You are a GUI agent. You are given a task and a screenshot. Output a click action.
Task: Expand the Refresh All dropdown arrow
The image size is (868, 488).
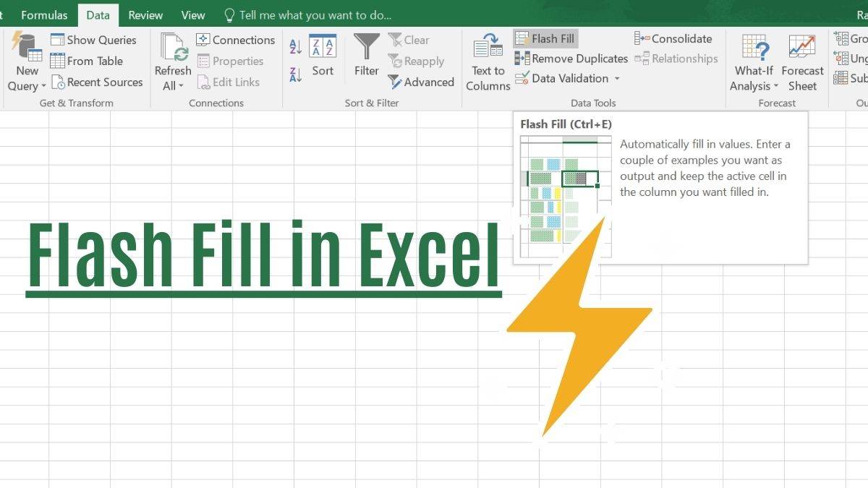point(181,86)
